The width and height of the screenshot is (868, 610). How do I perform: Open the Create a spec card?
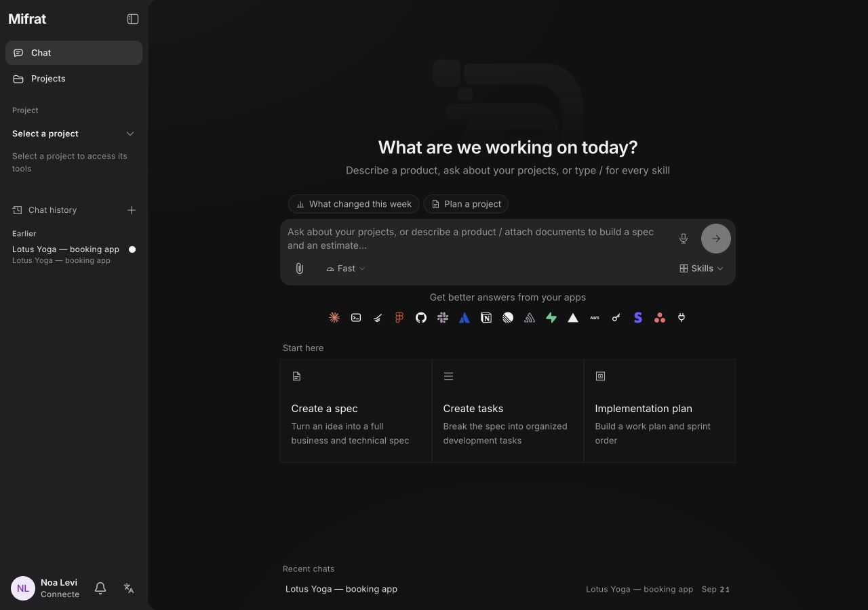356,411
